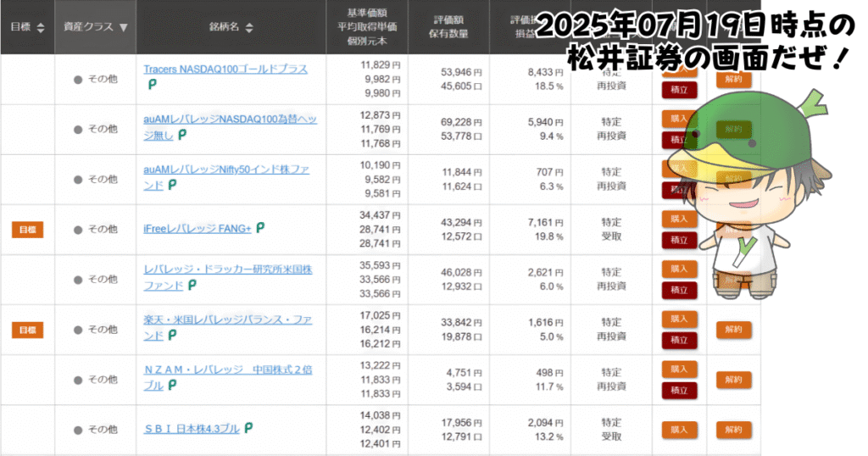Screen dimensions: 868x456
Task: Click P icon beside Tracers NASDAQ100ゴールドプラス
Action: [153, 84]
